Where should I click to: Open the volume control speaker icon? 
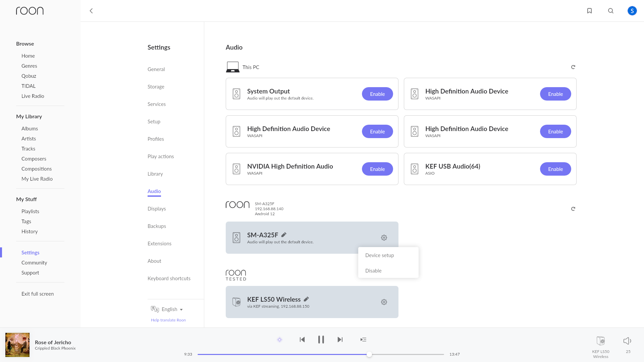pyautogui.click(x=627, y=341)
